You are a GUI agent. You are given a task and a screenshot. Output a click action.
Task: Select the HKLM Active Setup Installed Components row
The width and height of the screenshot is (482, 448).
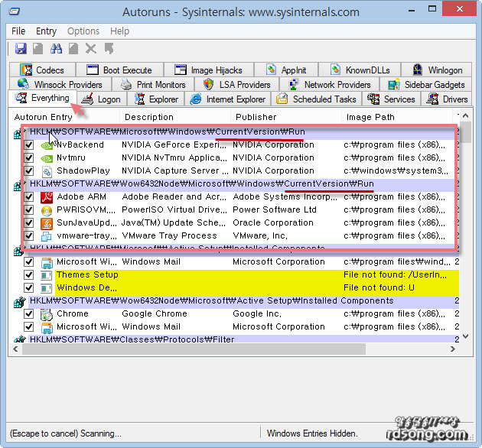pos(191,301)
